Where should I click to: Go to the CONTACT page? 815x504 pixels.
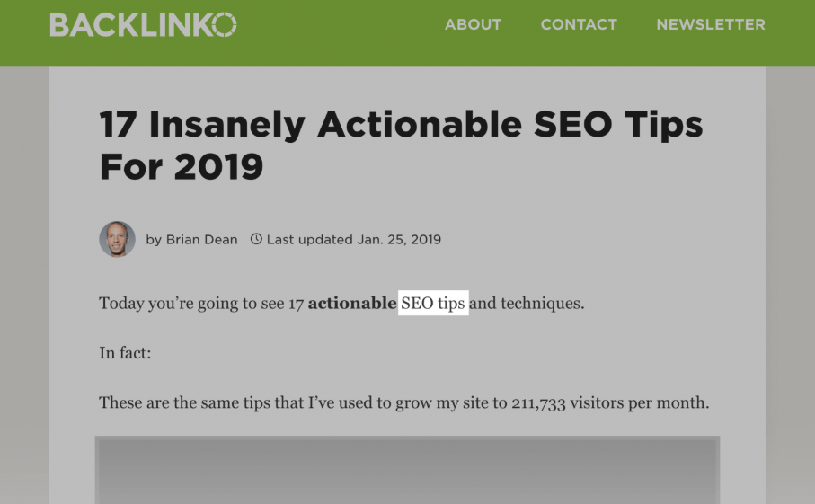[579, 24]
